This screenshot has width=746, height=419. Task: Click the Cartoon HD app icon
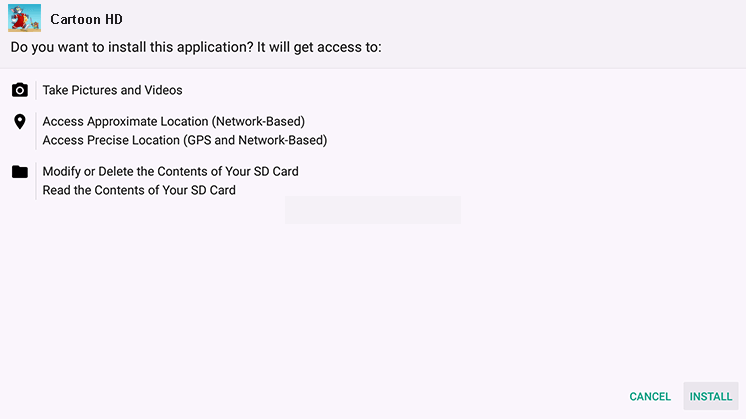point(24,18)
